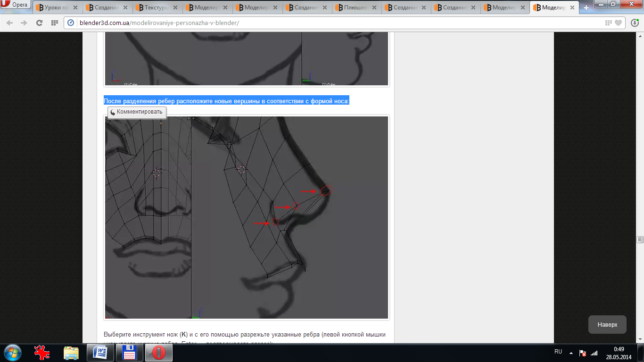The width and height of the screenshot is (644, 362).
Task: Switch to Microsoft Word on the taskbar
Action: [x=100, y=352]
